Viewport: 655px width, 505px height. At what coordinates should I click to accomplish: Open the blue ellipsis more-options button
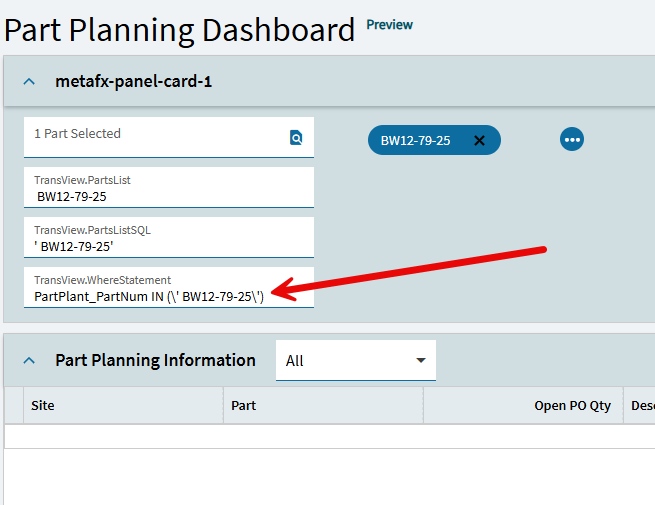tap(572, 140)
